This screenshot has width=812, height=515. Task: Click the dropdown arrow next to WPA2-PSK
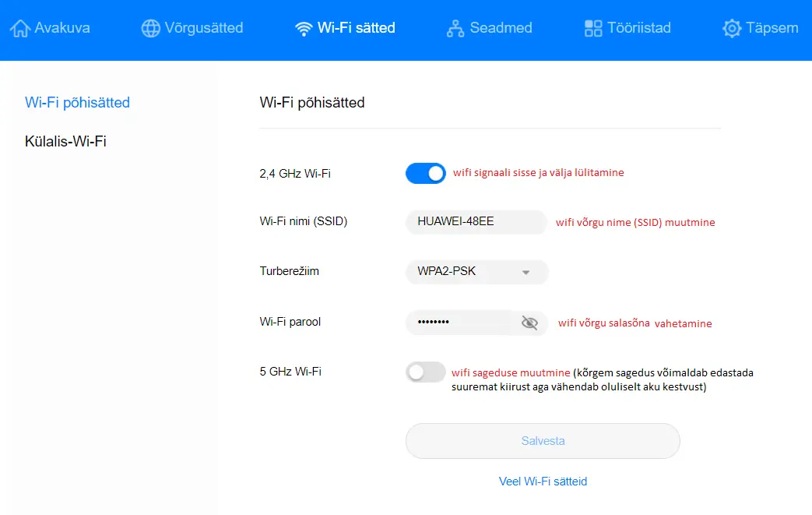point(526,272)
